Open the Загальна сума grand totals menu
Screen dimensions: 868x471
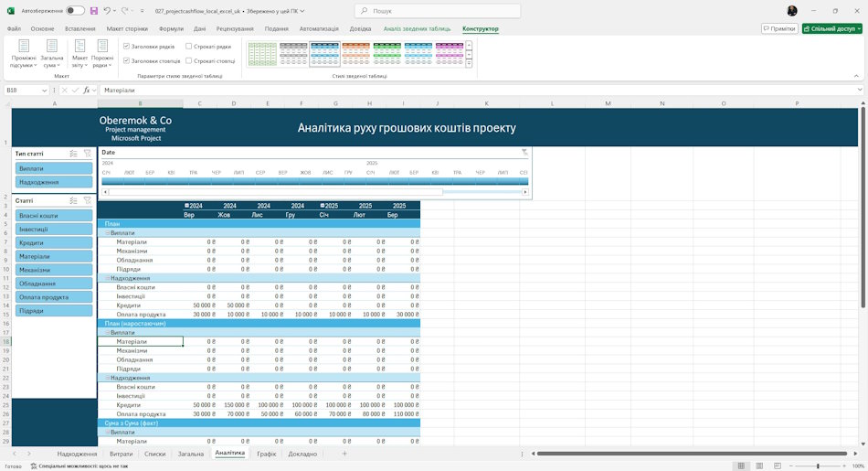[x=51, y=54]
